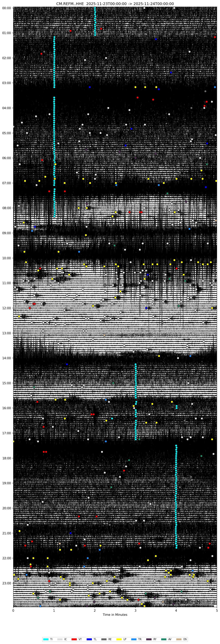
Task: Click the yellow LP legend swatch
Action: 119,639
